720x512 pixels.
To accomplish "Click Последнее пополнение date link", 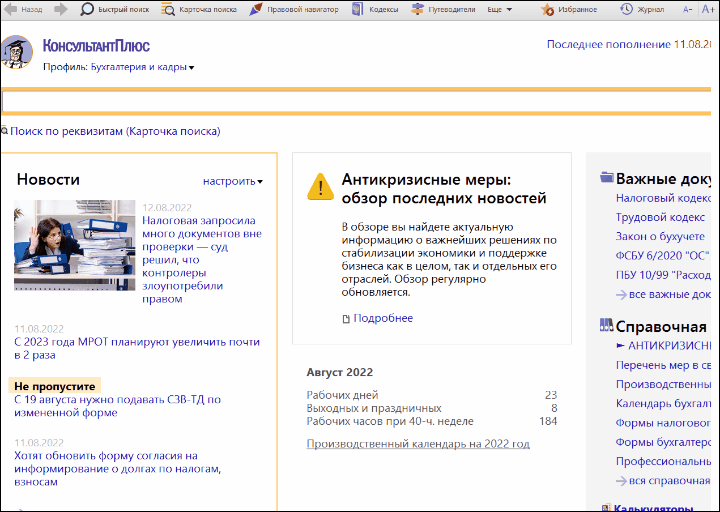I will (x=629, y=45).
